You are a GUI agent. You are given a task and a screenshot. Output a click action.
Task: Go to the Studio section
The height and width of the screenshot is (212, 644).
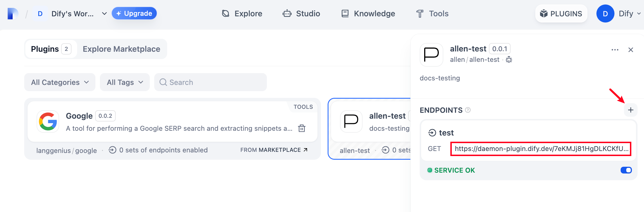coord(301,13)
